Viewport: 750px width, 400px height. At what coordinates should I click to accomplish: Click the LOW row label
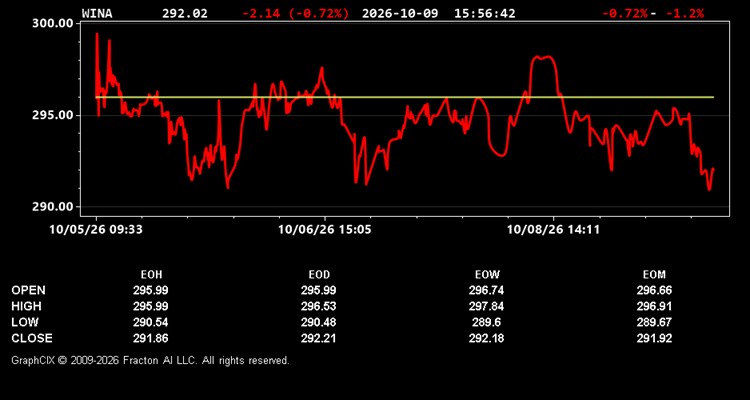coord(25,322)
